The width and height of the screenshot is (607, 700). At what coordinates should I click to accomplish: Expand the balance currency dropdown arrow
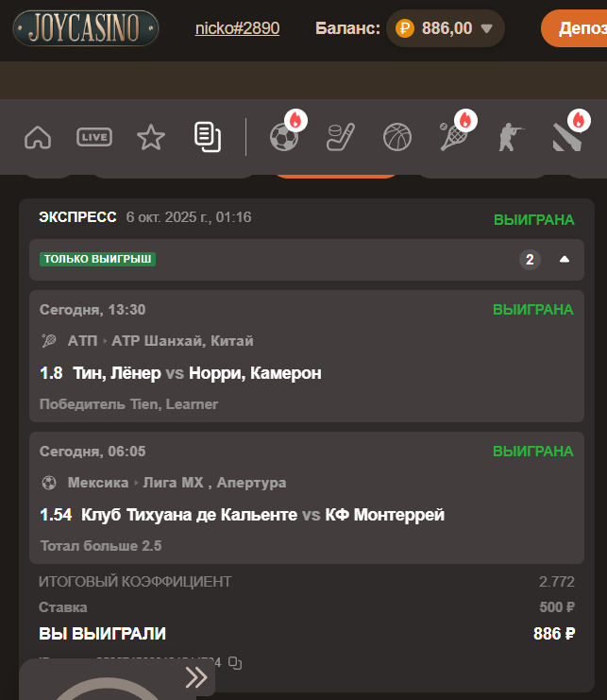pyautogui.click(x=486, y=28)
